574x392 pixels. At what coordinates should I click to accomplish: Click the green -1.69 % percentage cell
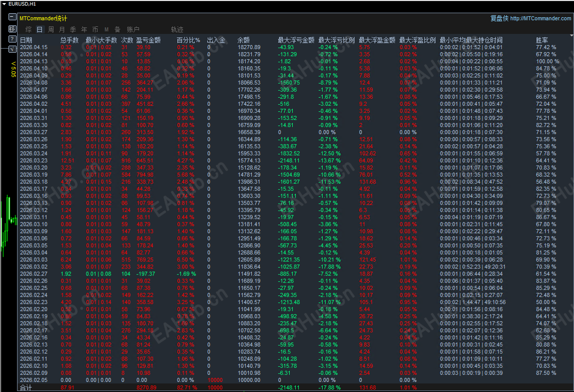[186, 274]
